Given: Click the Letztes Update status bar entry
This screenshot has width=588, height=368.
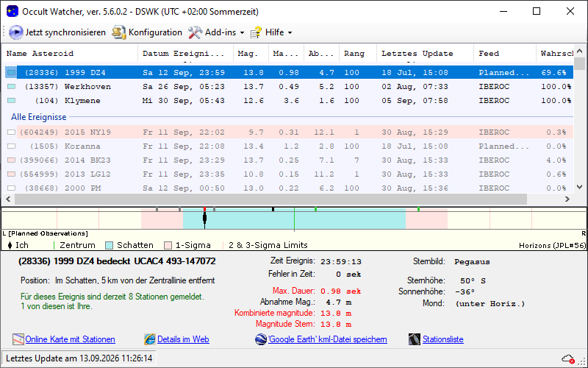Looking at the screenshot, I should pyautogui.click(x=79, y=358).
